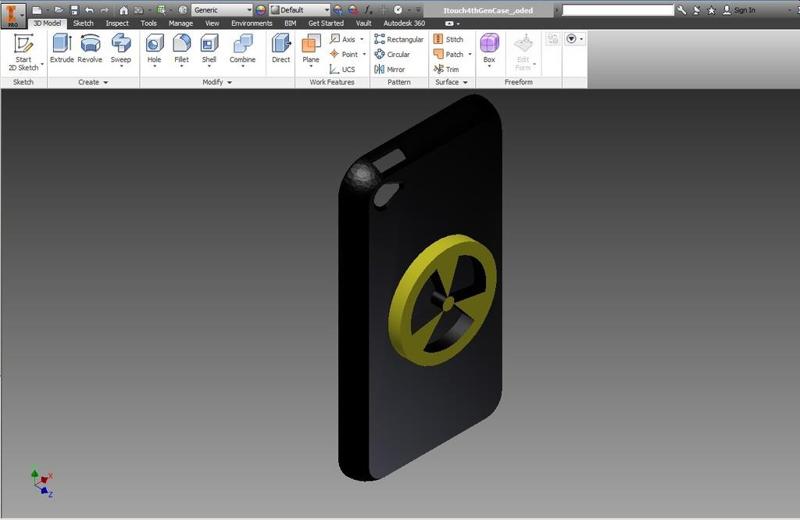This screenshot has width=800, height=520.
Task: Select the Direct edit tool
Action: click(281, 49)
